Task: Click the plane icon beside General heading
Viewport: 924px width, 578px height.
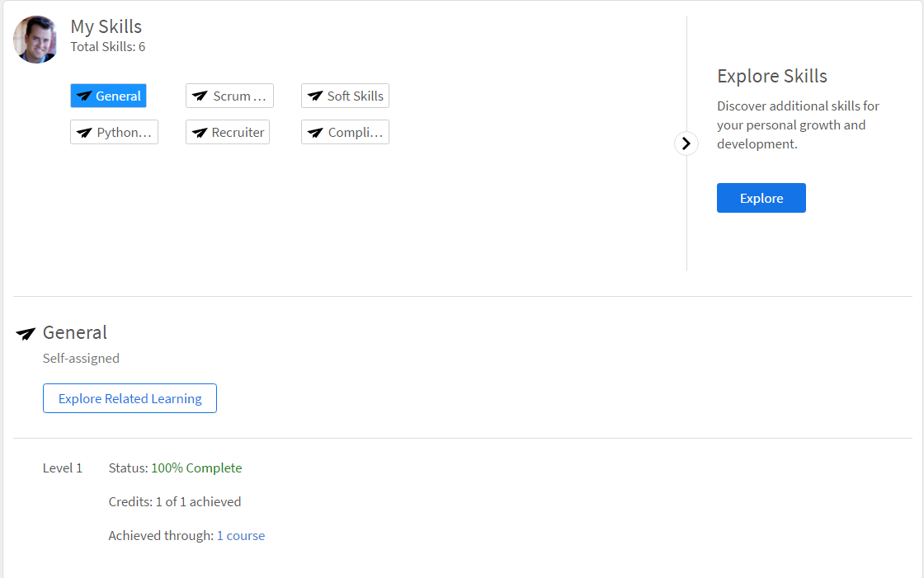Action: pyautogui.click(x=26, y=334)
